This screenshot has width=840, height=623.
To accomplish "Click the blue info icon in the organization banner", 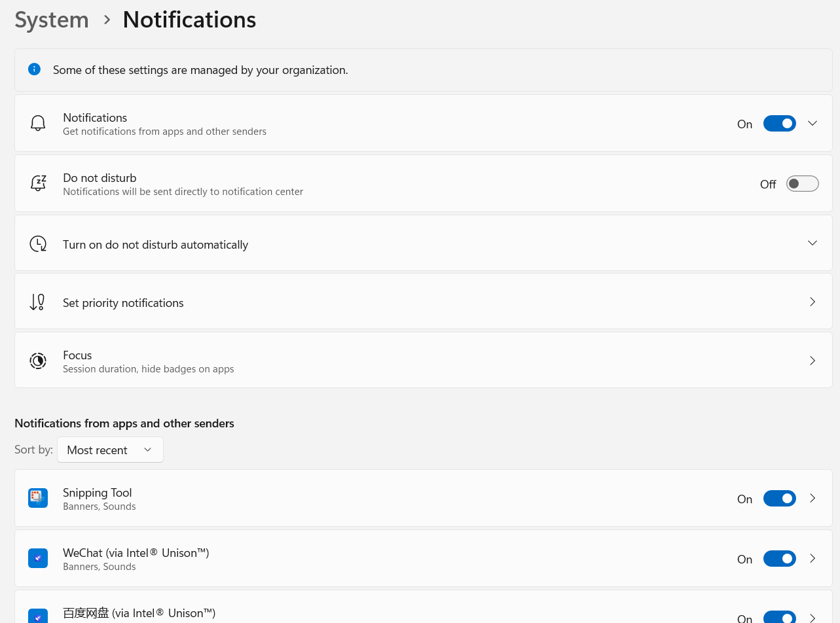I will pyautogui.click(x=34, y=69).
